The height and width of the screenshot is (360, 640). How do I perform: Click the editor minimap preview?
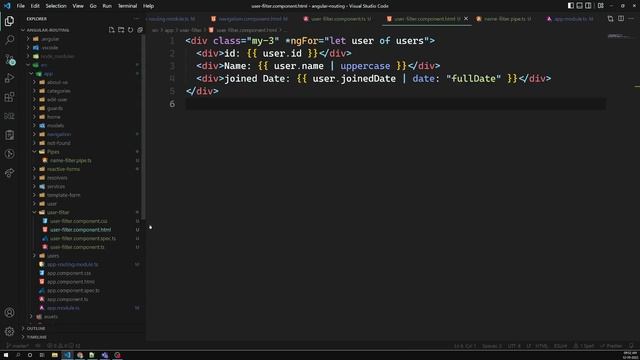pos(620,36)
